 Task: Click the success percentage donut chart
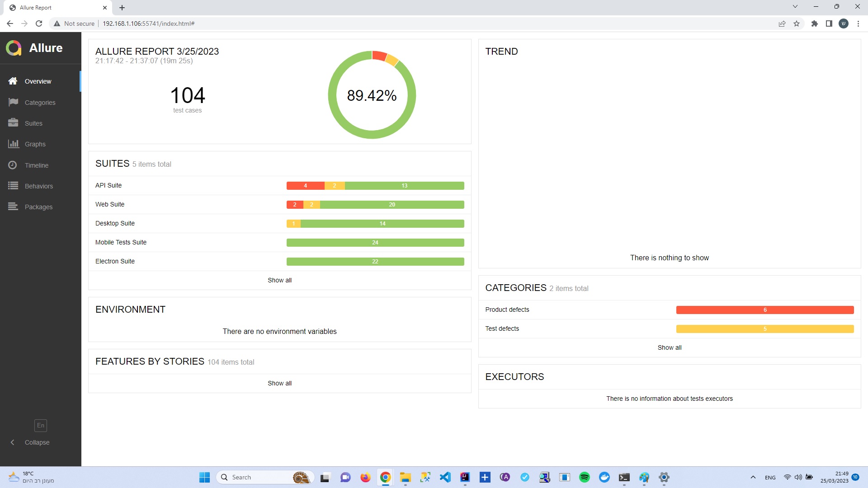click(372, 95)
